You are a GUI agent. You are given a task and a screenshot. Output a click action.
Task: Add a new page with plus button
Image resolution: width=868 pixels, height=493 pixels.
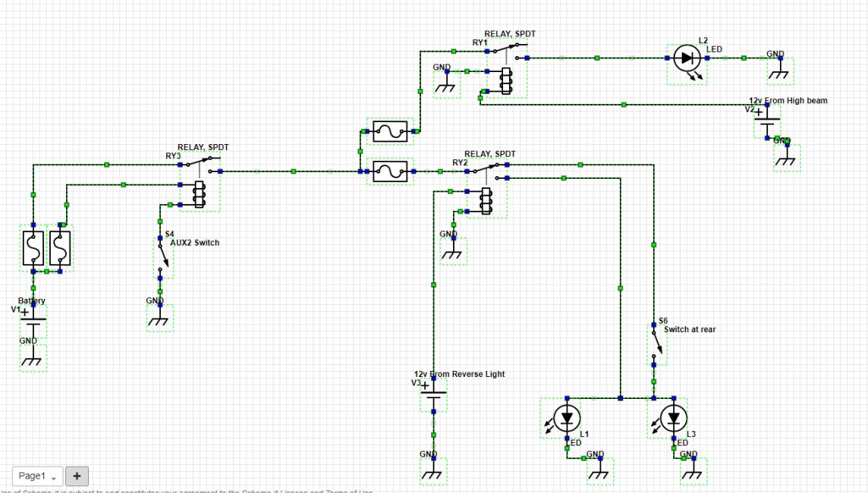pyautogui.click(x=77, y=476)
